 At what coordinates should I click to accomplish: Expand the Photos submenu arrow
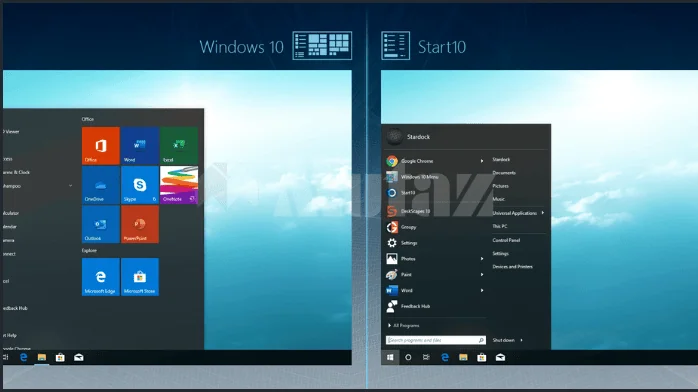tap(482, 259)
